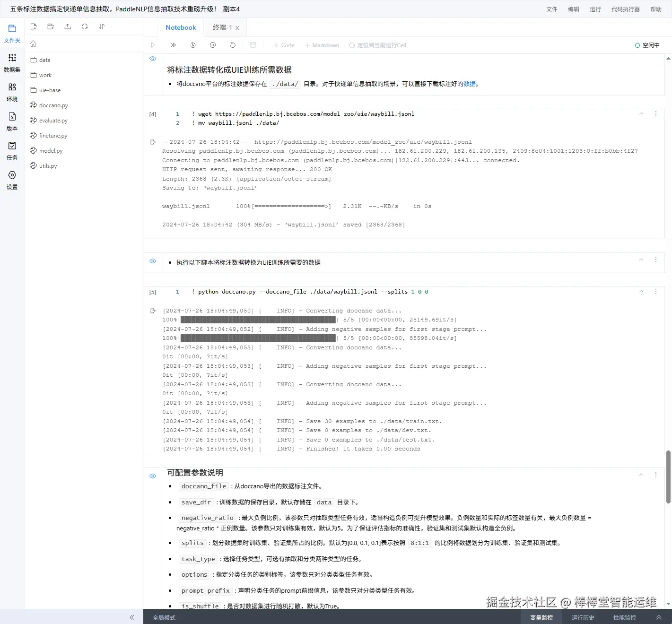Click output toggle icon of cell 4
Screen dimensions: 672x624
coord(153,142)
